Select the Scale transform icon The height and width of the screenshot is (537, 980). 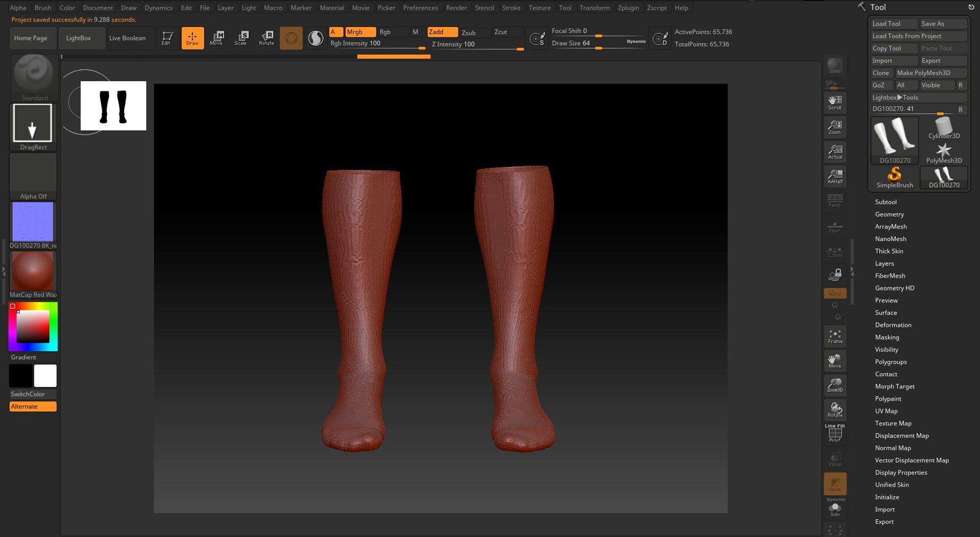click(x=241, y=38)
